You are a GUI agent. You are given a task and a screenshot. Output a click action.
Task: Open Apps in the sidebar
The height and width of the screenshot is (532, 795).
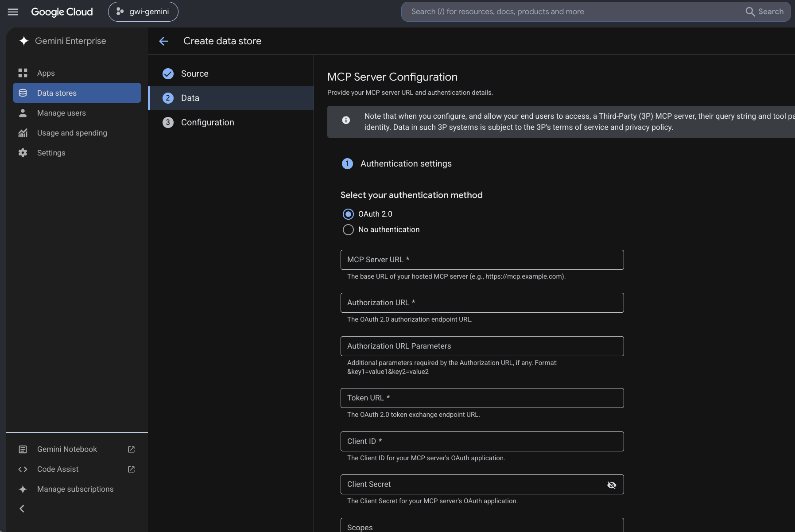click(77, 73)
